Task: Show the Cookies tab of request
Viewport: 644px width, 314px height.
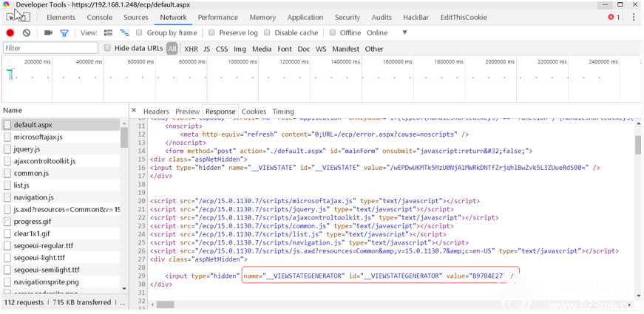Action: pyautogui.click(x=254, y=112)
